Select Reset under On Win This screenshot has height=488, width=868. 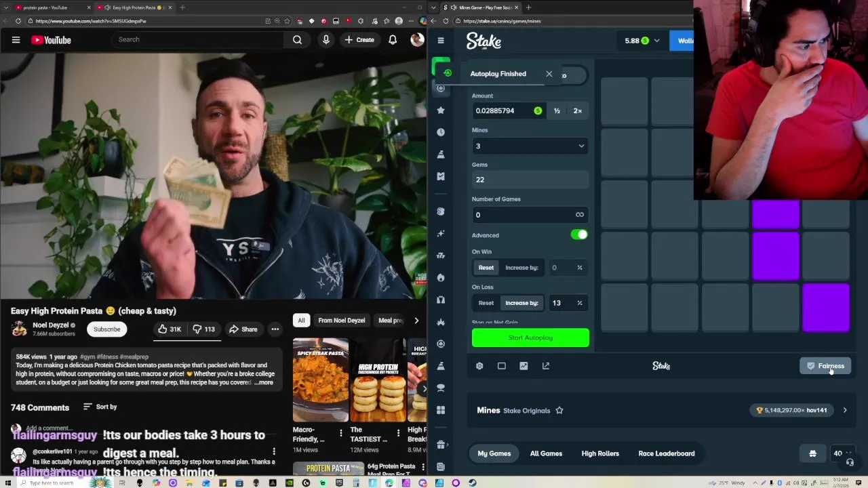pyautogui.click(x=486, y=268)
